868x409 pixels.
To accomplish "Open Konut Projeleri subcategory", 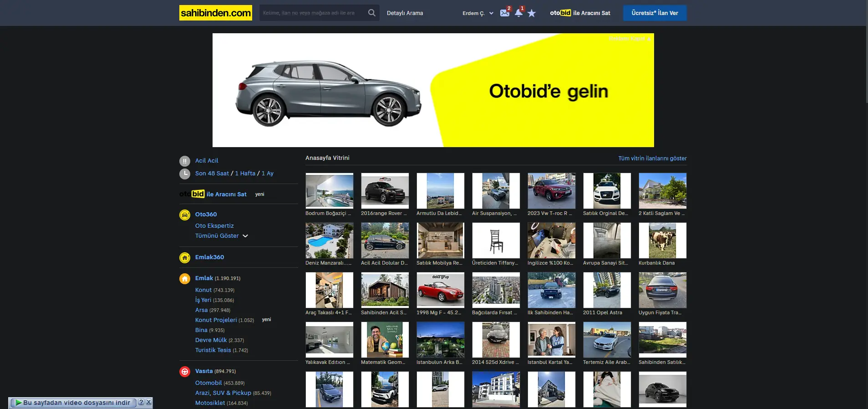I will click(x=216, y=320).
